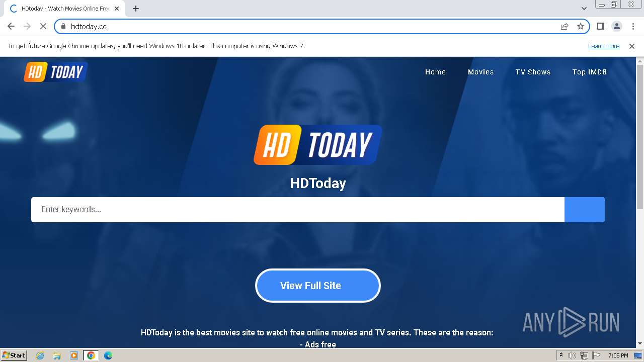
Task: Open Action Center flag icon
Action: coord(596,355)
